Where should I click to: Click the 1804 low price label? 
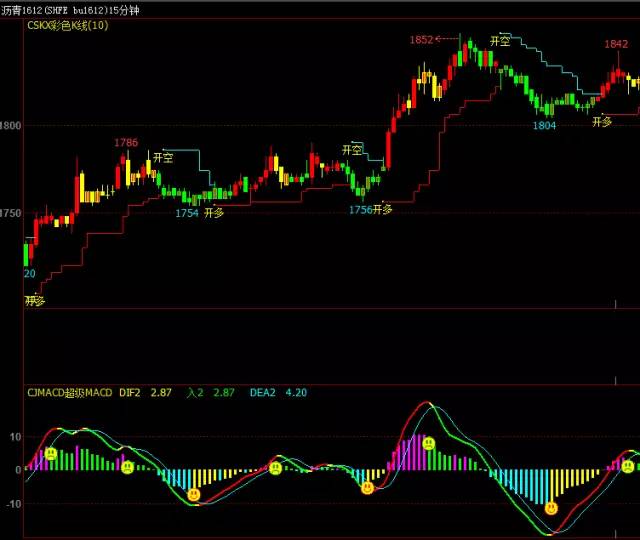tap(544, 125)
